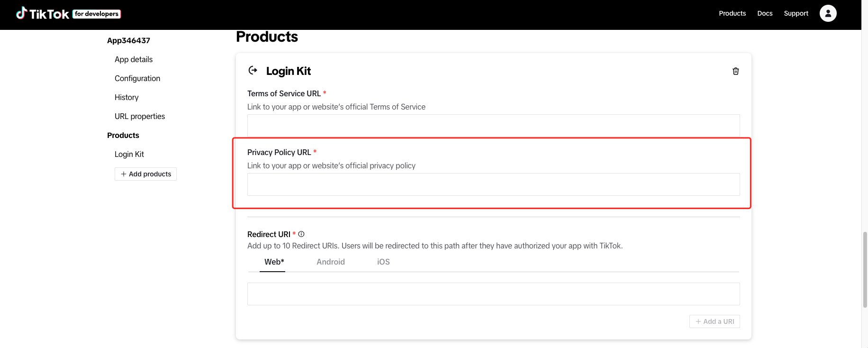Screen dimensions: 868x348
Task: Click the plus icon in Add a URI
Action: click(698, 321)
